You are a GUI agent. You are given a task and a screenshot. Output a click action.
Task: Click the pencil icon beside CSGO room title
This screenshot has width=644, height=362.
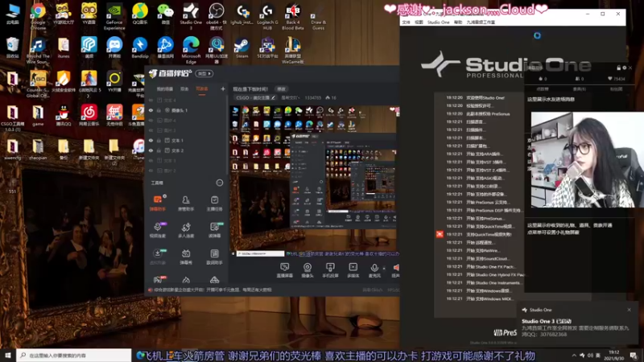tap(273, 97)
